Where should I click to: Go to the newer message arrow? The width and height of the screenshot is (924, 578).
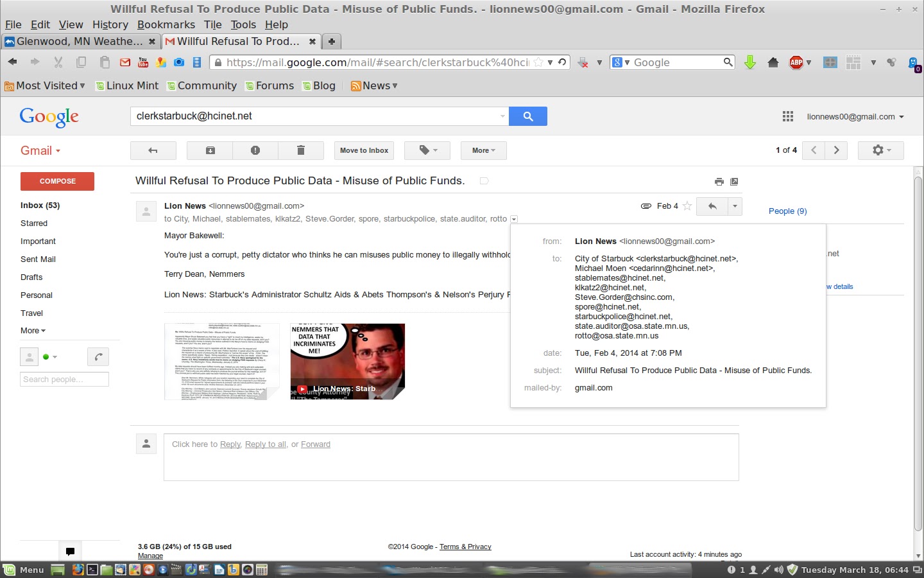(814, 150)
